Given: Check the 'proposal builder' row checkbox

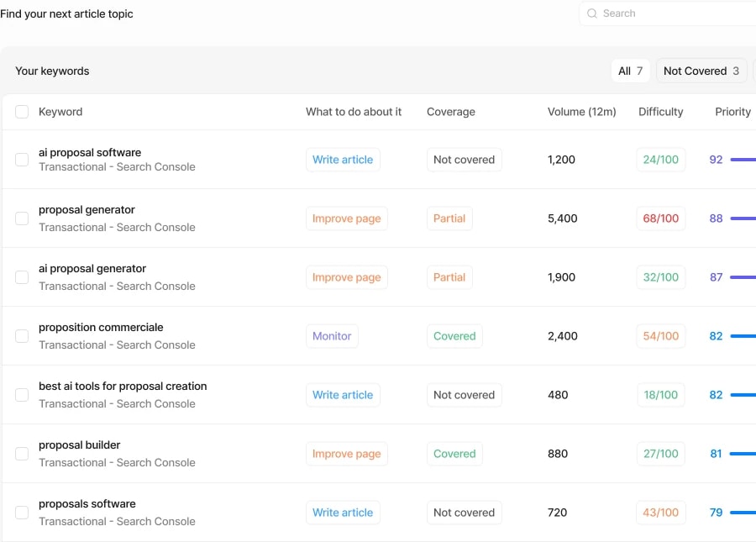Looking at the screenshot, I should coord(22,454).
